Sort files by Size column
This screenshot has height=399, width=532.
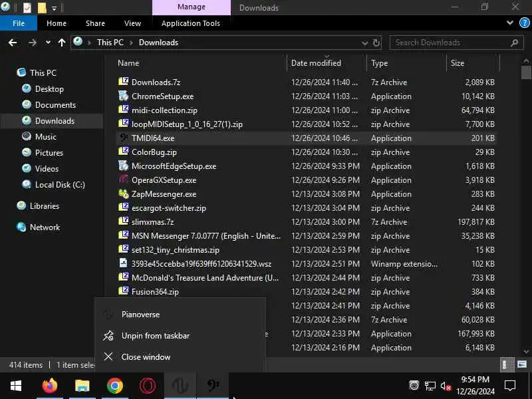(457, 63)
